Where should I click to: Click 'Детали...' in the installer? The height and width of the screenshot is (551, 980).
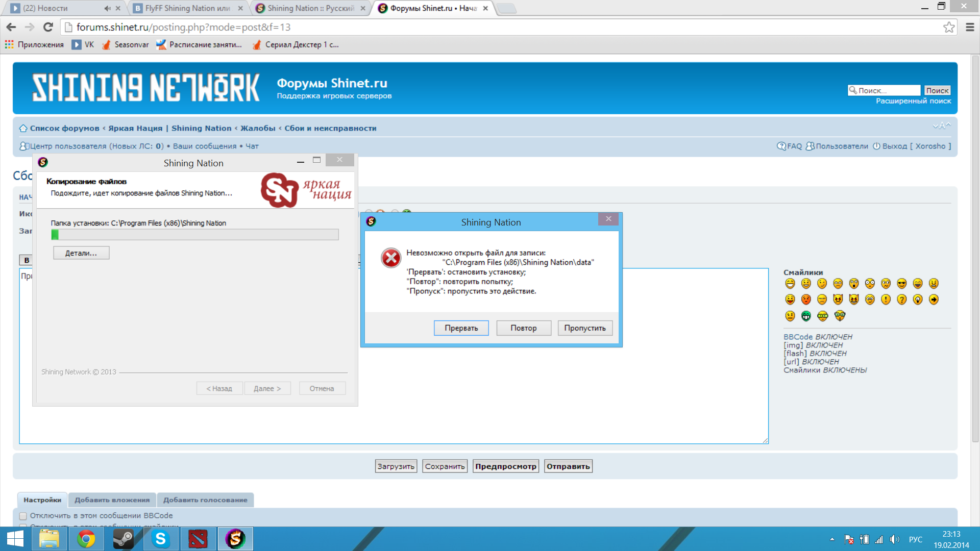pyautogui.click(x=81, y=253)
